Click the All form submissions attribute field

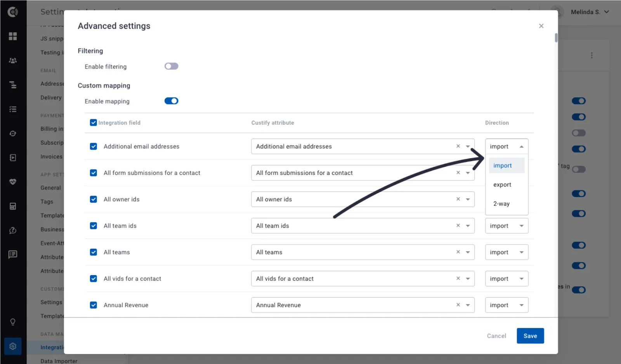click(363, 173)
